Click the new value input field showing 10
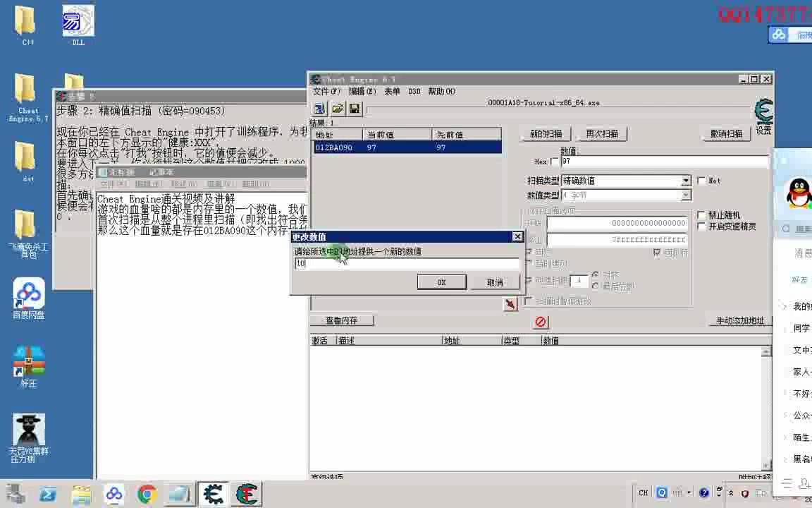 coord(407,263)
